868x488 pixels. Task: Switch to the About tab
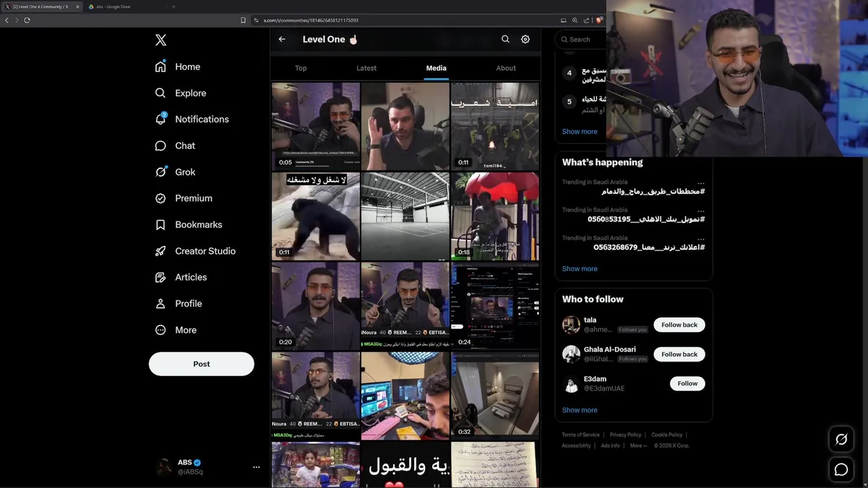[x=506, y=68]
